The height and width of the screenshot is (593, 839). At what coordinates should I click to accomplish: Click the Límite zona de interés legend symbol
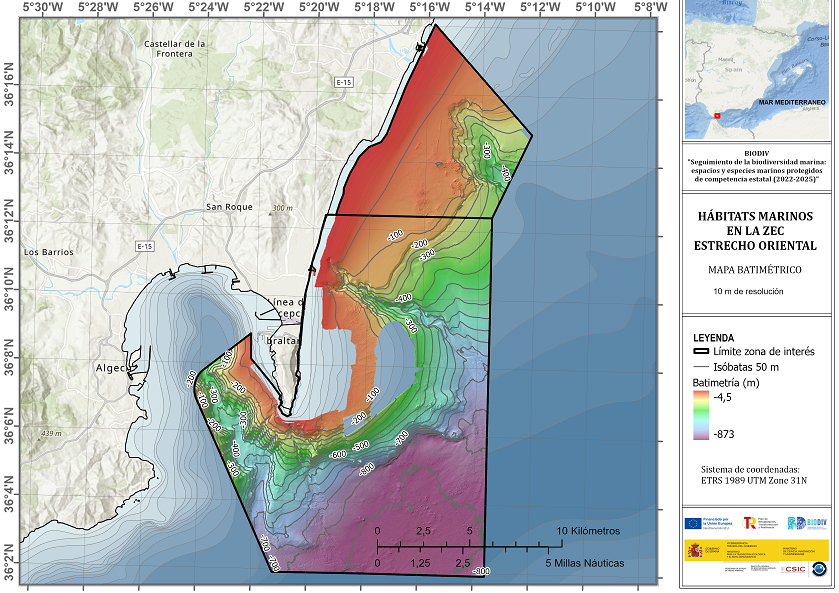[701, 352]
